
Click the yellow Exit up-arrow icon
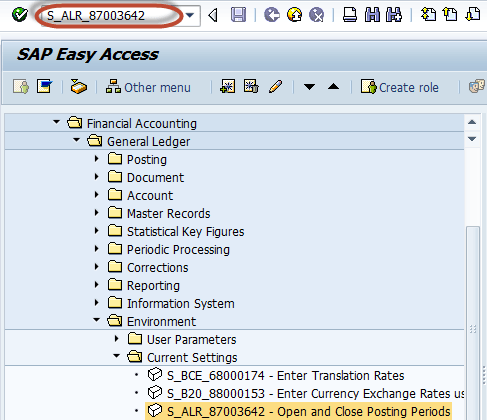[x=294, y=15]
